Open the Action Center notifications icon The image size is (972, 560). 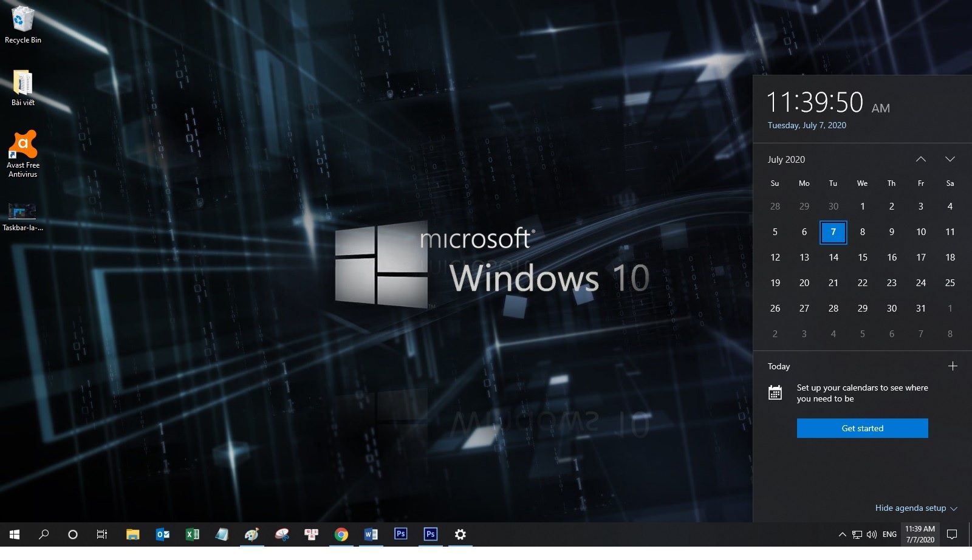click(x=953, y=534)
